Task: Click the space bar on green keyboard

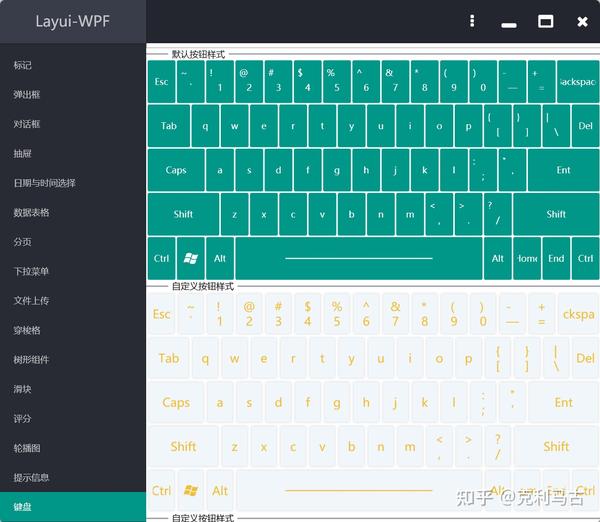Action: coord(359,258)
